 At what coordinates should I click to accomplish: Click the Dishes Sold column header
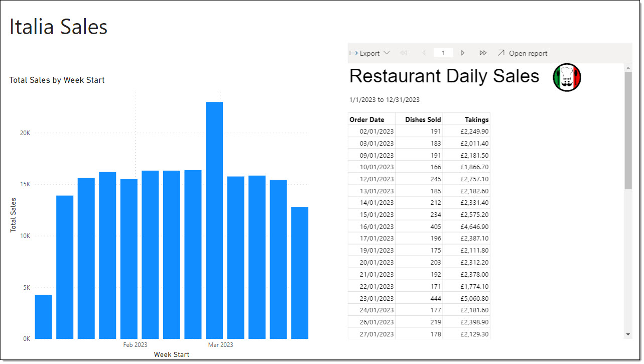419,119
